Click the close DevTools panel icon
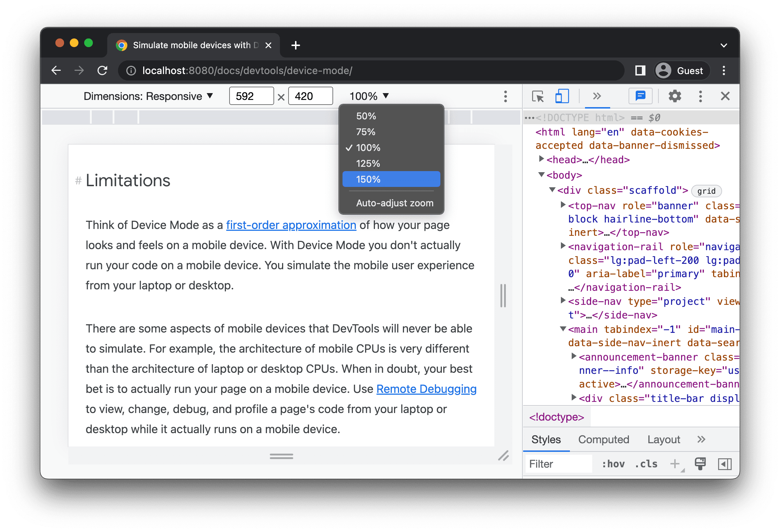Screen dimensions: 780x532 [726, 97]
